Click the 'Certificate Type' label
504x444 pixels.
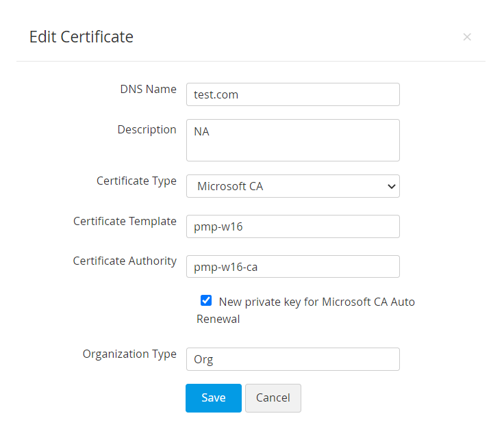136,181
